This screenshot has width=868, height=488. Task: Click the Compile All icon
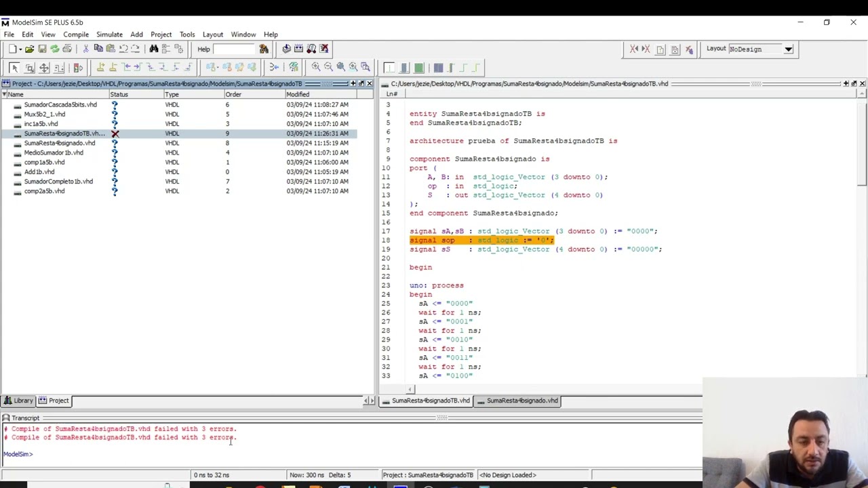tap(298, 49)
